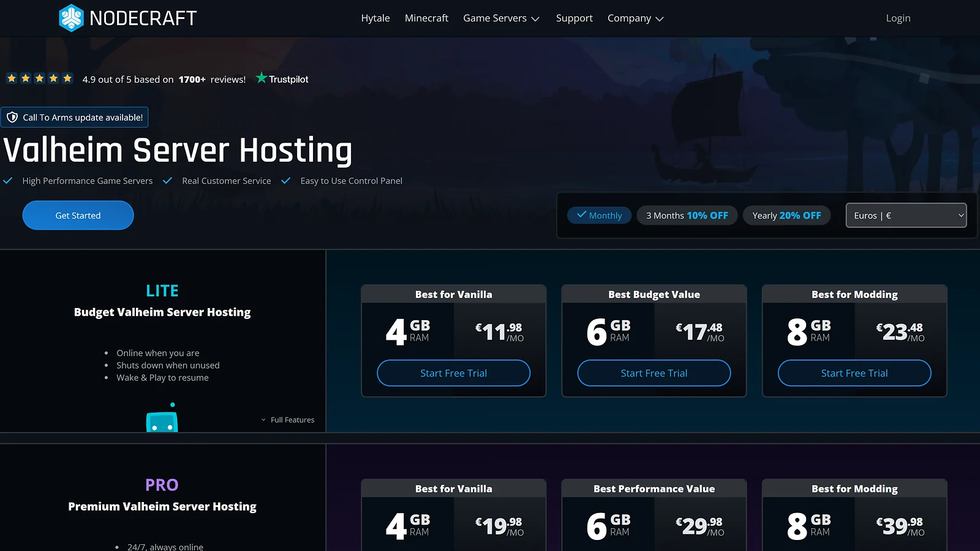
Task: Click 1700+ reviews text
Action: [x=212, y=80]
